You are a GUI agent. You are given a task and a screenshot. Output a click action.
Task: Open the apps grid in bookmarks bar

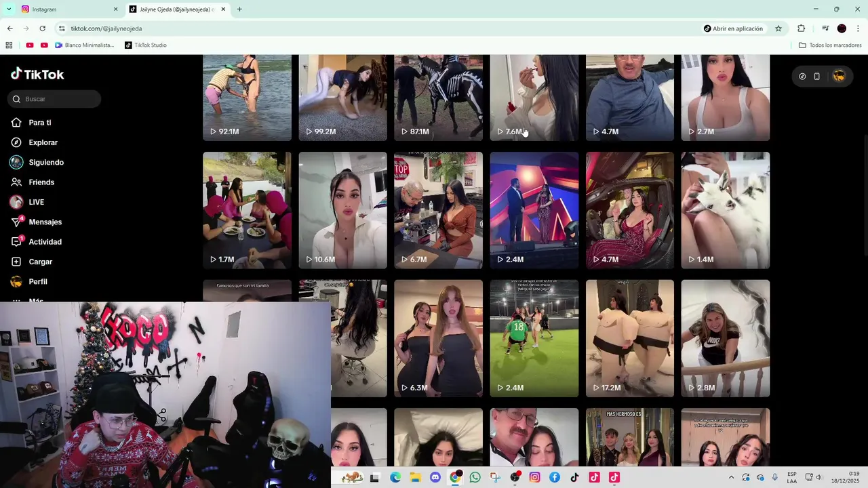pyautogui.click(x=9, y=45)
